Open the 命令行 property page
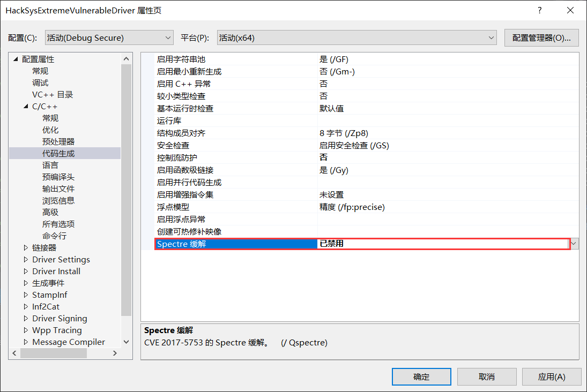Image resolution: width=587 pixels, height=392 pixels. coord(54,236)
